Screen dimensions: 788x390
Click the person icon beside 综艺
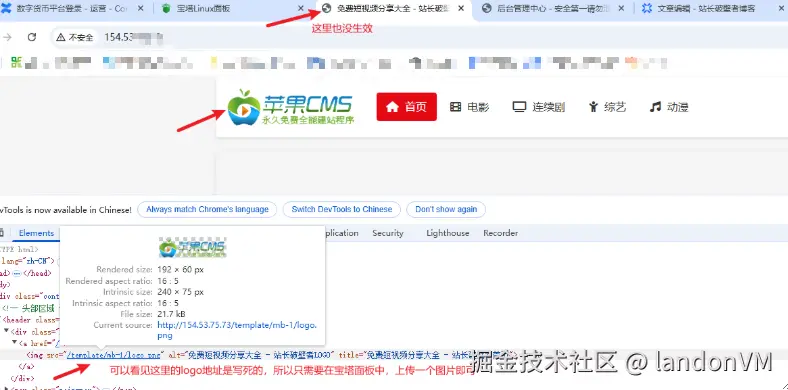(594, 107)
